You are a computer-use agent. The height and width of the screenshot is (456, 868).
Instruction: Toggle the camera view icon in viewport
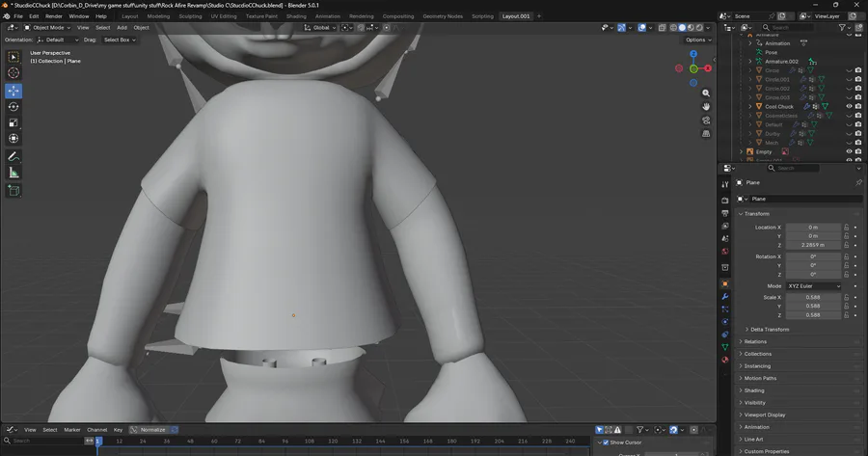click(x=706, y=121)
